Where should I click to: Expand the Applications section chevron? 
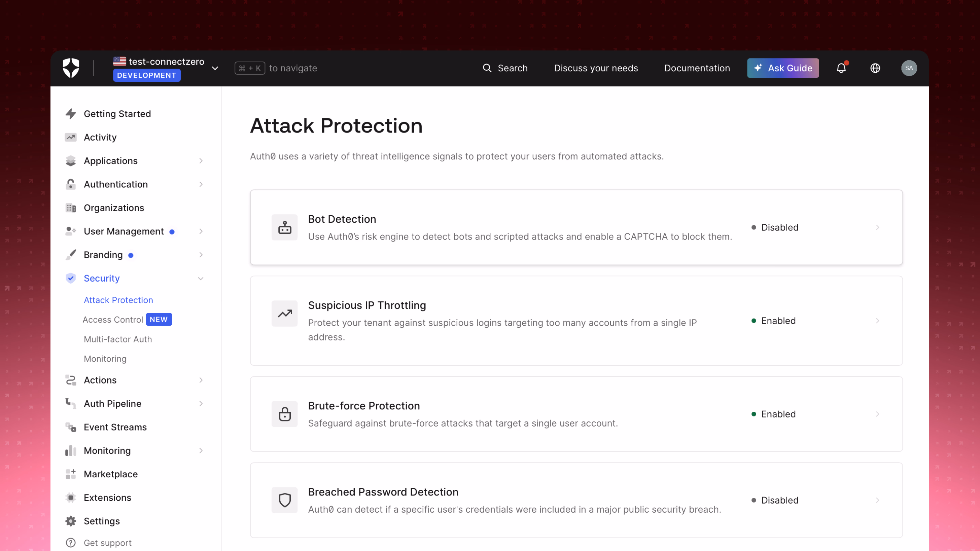[201, 161]
